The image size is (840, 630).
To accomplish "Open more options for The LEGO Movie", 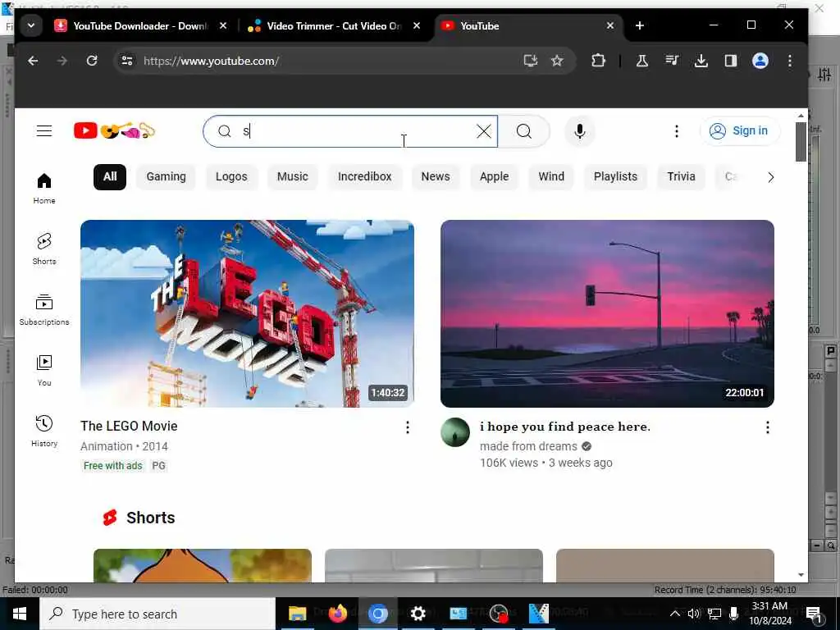I will [408, 427].
